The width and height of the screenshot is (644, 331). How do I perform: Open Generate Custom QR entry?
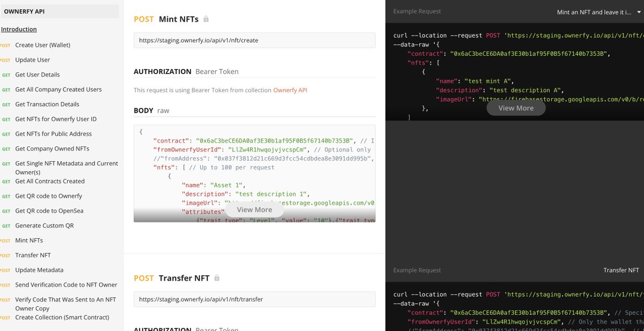point(45,226)
